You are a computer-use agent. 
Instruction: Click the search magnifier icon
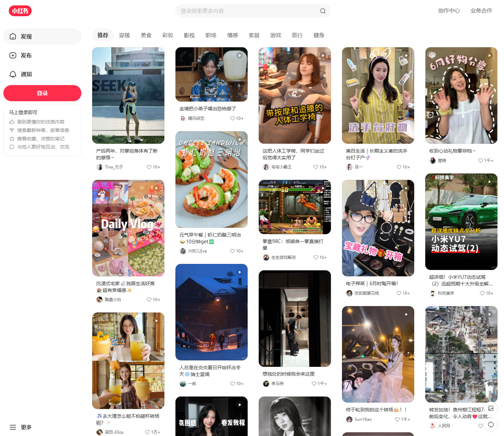point(323,11)
